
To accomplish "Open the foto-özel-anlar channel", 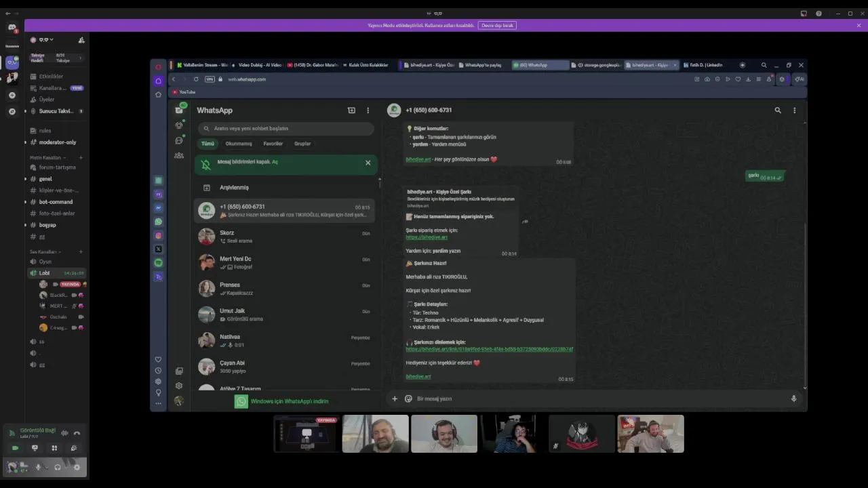I will [57, 213].
